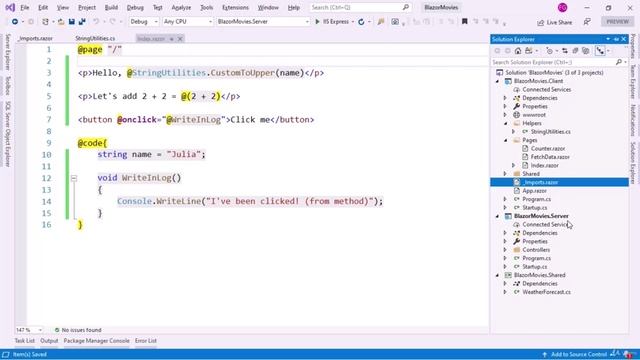This screenshot has height=360, width=640.
Task: Click the PREVIEW button
Action: click(x=617, y=22)
